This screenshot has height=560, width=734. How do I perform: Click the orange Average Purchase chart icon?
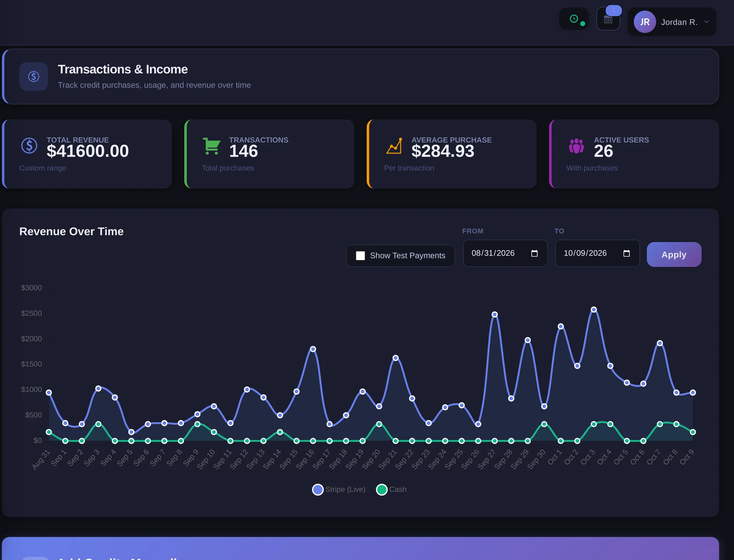coord(394,146)
